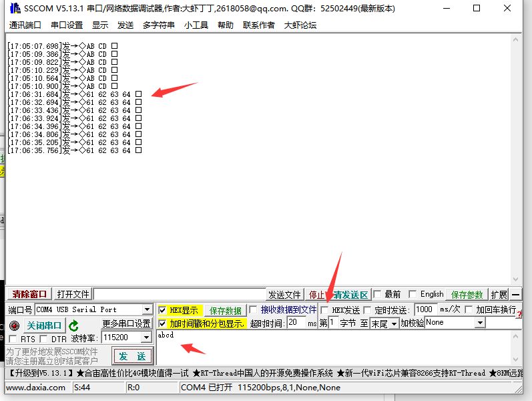
Task: Toggle the HEX显示 checkbox
Action: pos(162,310)
